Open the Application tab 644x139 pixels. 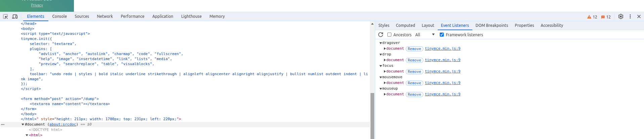pos(163,16)
